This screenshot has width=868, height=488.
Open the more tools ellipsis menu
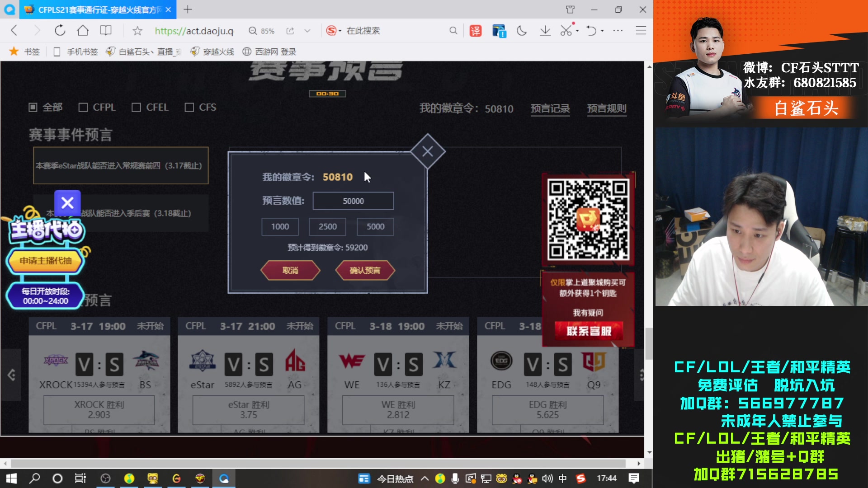pyautogui.click(x=618, y=31)
